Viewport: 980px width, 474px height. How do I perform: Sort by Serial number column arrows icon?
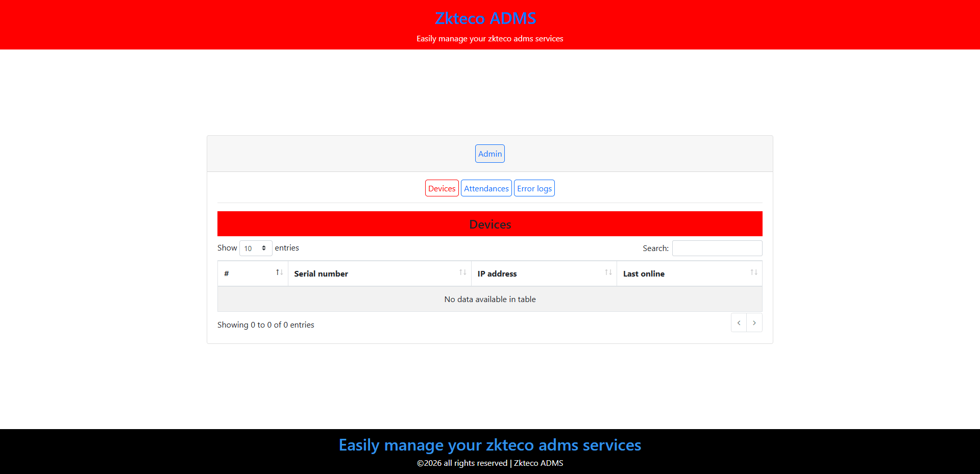click(x=462, y=272)
